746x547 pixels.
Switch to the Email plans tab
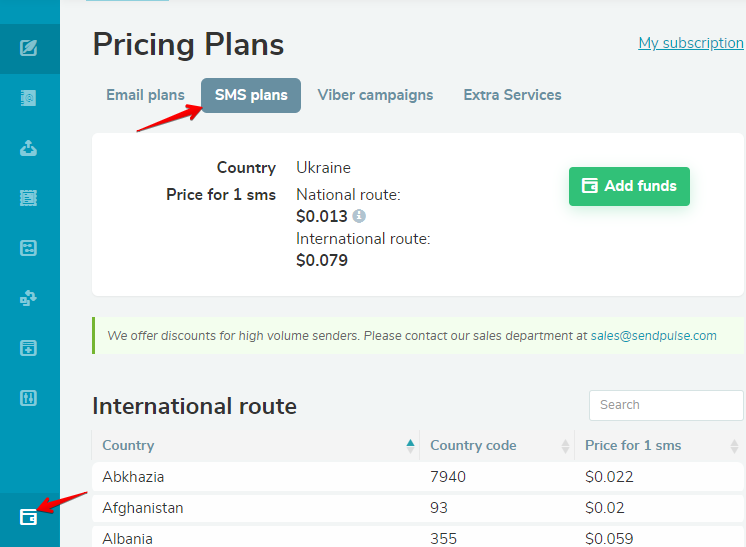point(145,95)
